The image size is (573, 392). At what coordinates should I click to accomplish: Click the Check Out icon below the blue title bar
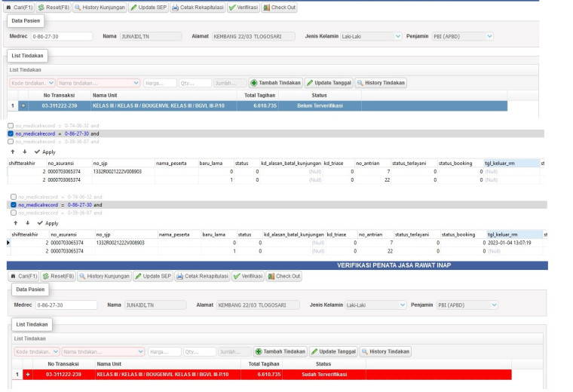tap(271, 276)
